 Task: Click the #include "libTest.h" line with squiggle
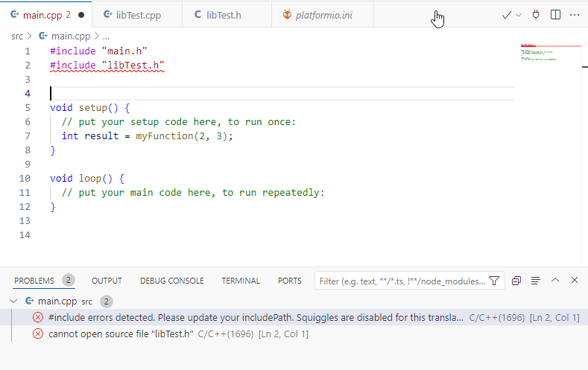click(x=107, y=66)
